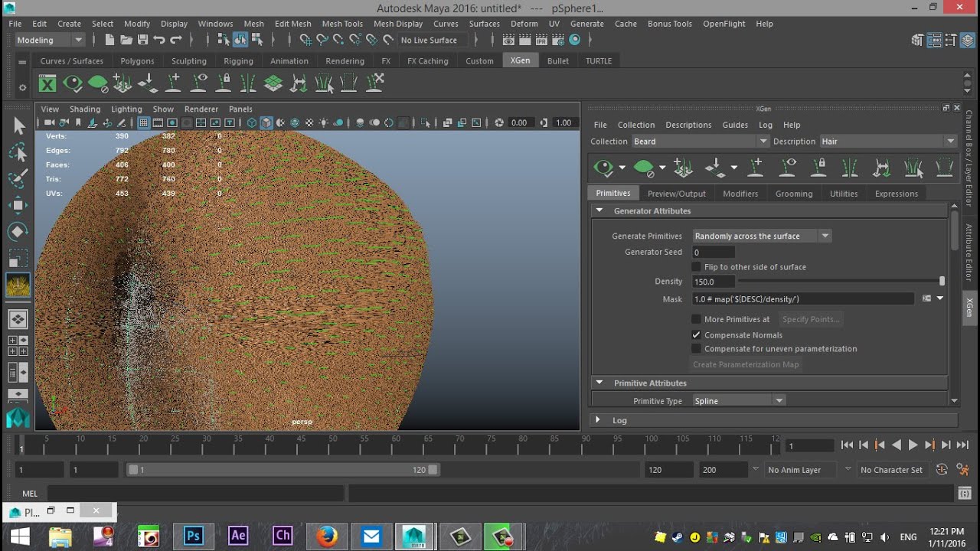Open After Effects from the taskbar
This screenshot has width=980, height=551.
tap(237, 536)
